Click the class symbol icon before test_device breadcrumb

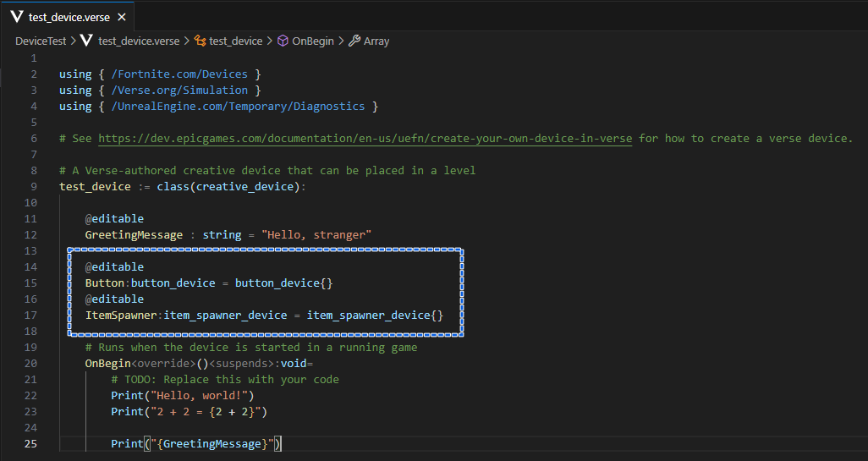pyautogui.click(x=200, y=41)
